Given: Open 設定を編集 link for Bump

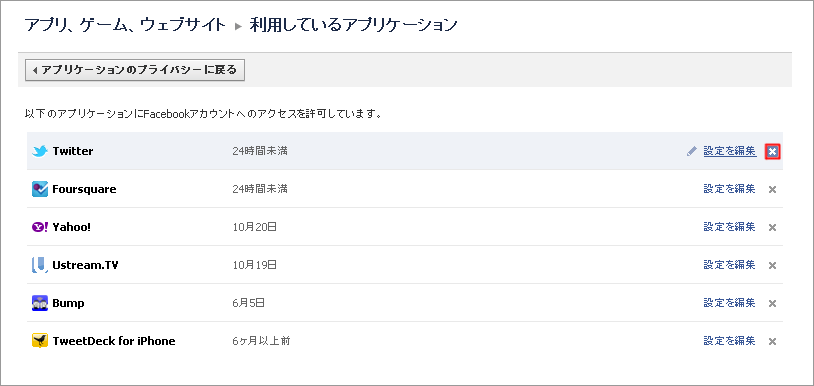Looking at the screenshot, I should 729,302.
